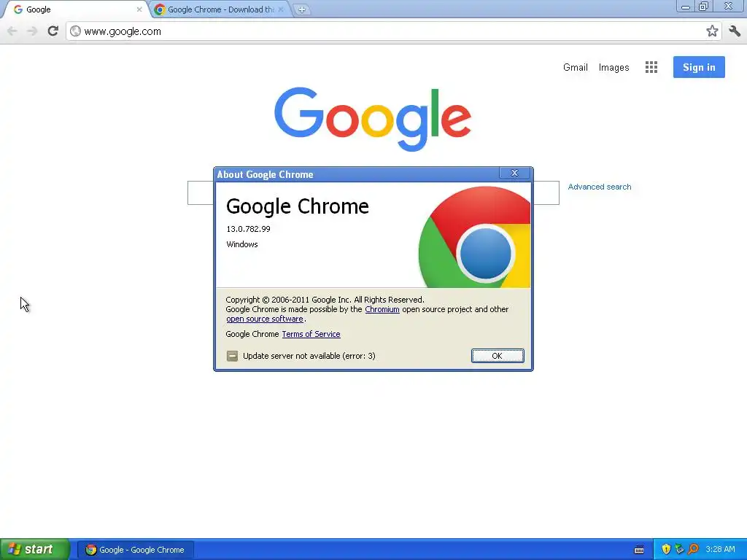The image size is (747, 560).
Task: Click the 3:28 AM system clock
Action: [x=720, y=549]
